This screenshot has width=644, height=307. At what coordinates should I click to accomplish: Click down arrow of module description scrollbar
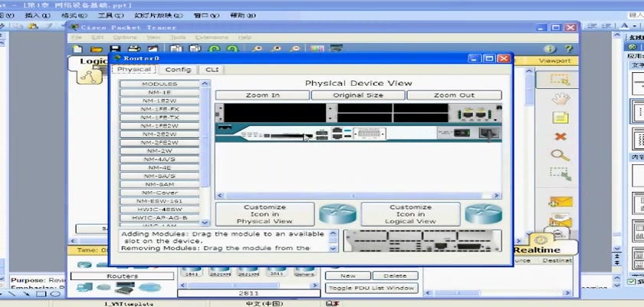333,248
